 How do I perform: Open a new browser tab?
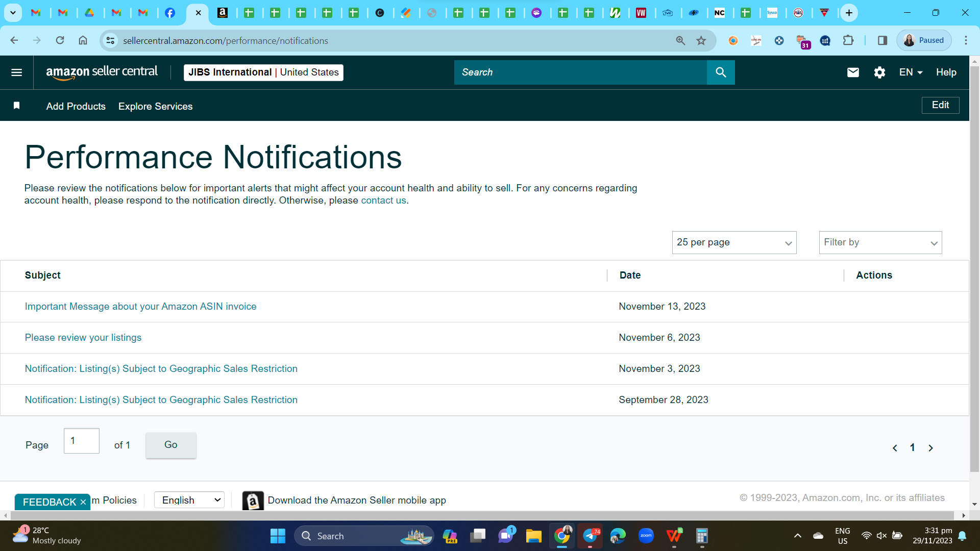point(849,13)
